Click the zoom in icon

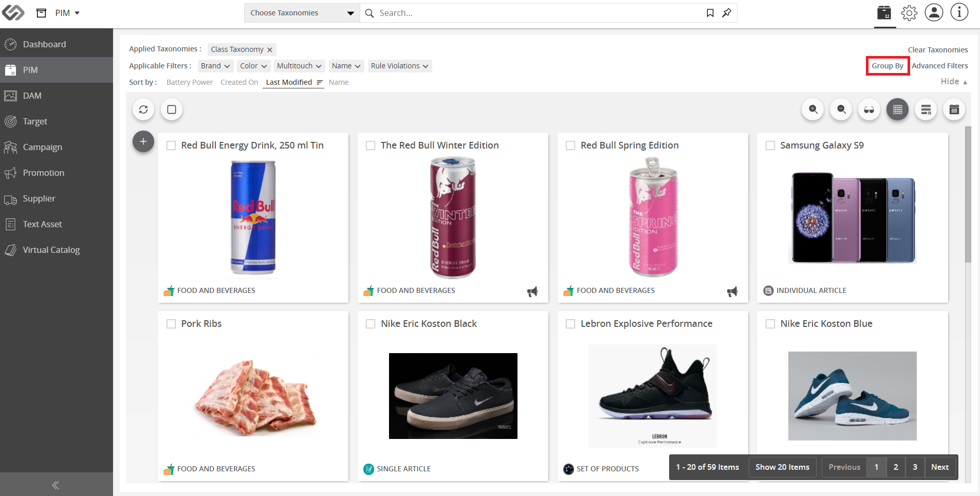tap(813, 109)
